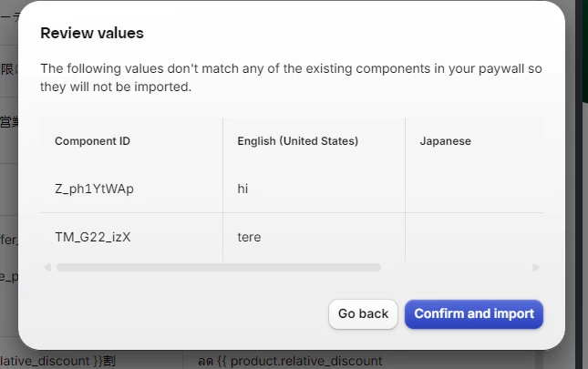Click the empty Japanese cell for Z_ph1YtWAp
This screenshot has height=369, width=588.
(x=474, y=189)
